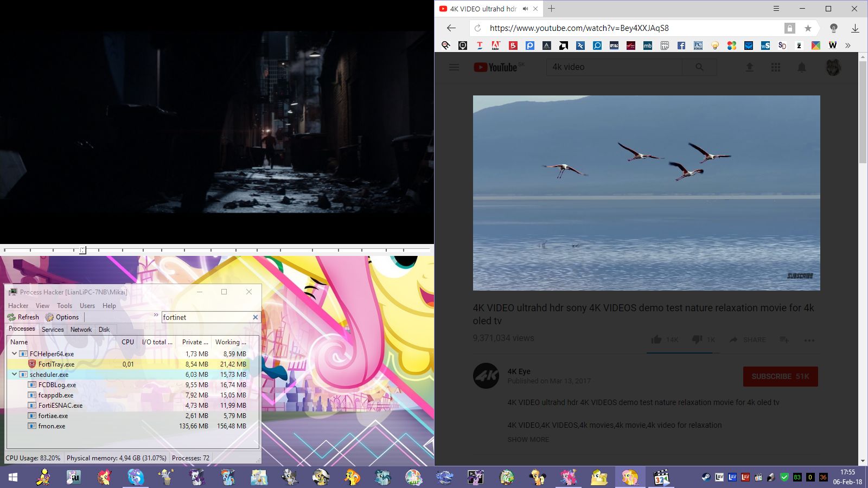The image size is (868, 488).
Task: Open the AMD bookmark icon
Action: (564, 46)
